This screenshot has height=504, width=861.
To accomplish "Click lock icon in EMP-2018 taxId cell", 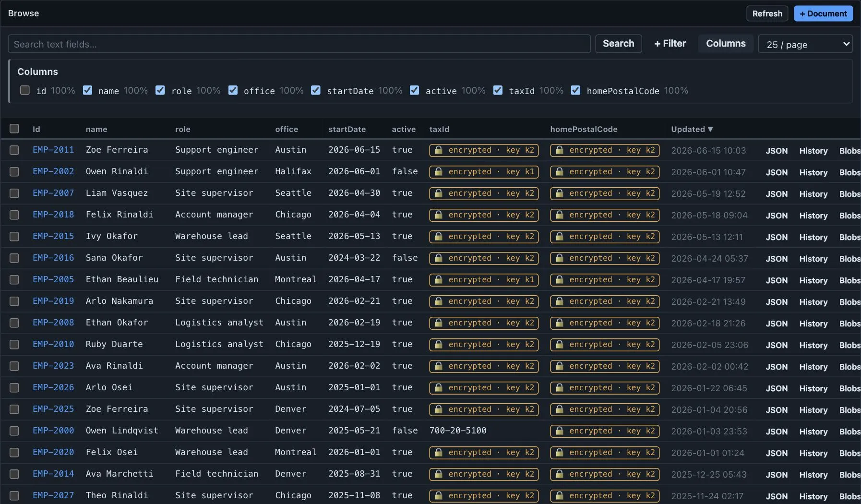I will point(438,215).
